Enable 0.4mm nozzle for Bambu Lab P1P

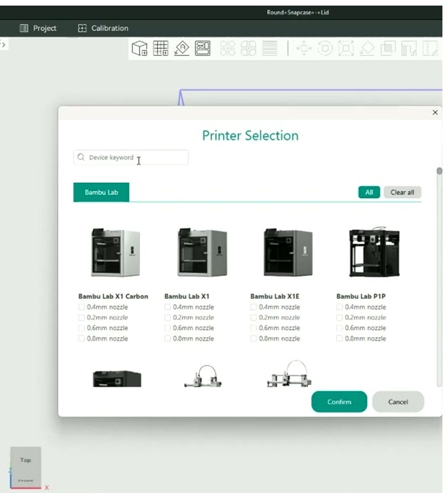tap(340, 307)
